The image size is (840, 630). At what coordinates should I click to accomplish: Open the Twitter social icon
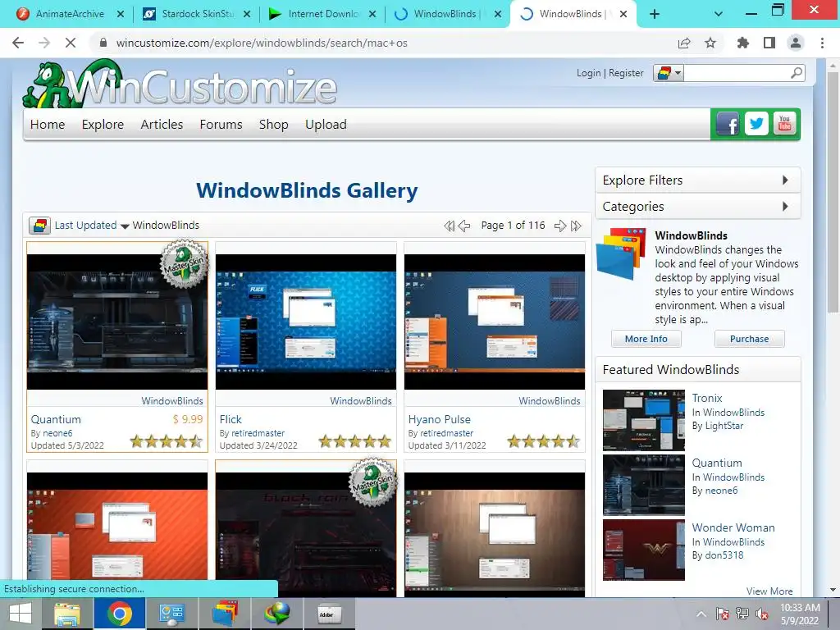pos(756,125)
